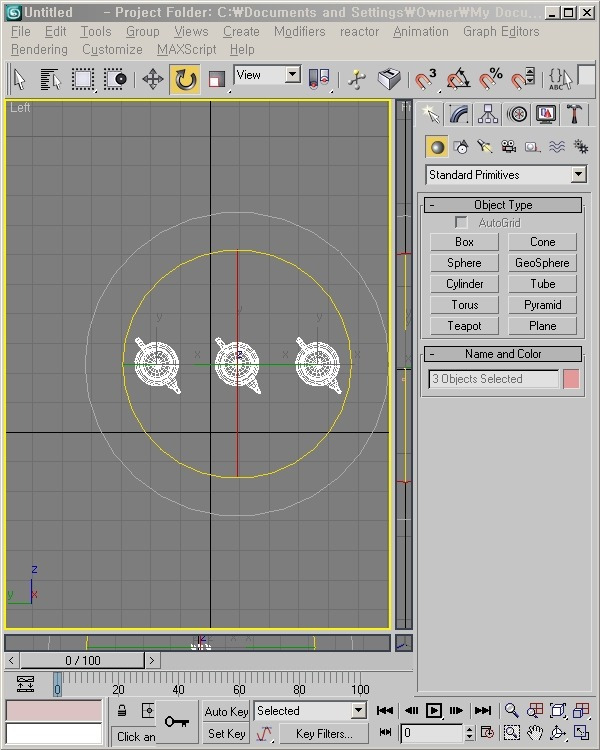Click the time slider 0 / 100 handle
Image resolution: width=600 pixels, height=750 pixels.
tap(82, 661)
